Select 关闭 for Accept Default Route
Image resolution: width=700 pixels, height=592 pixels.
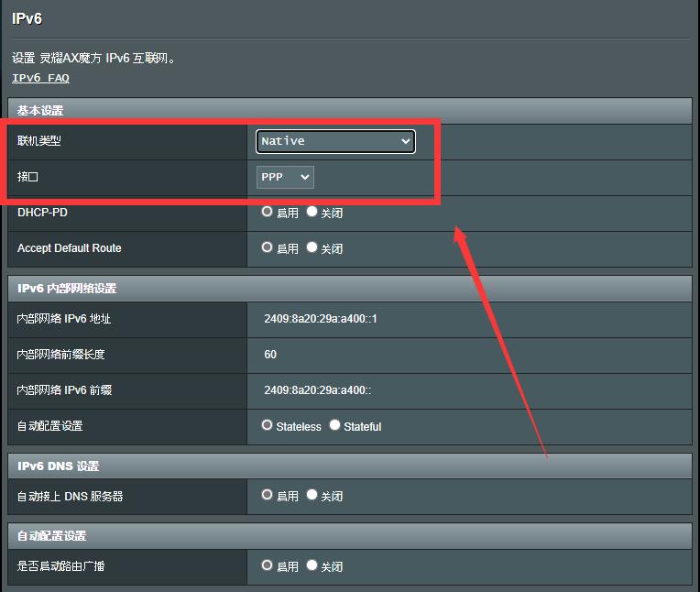(x=312, y=247)
